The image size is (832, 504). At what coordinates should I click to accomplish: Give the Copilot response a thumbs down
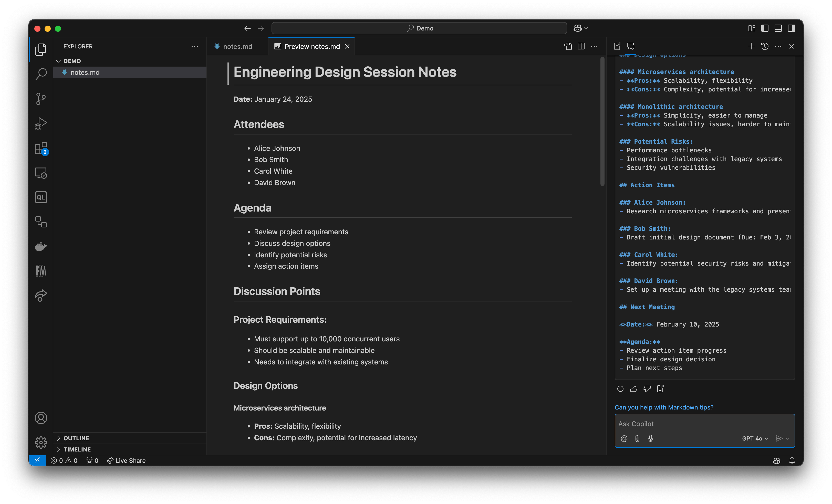[x=647, y=388]
